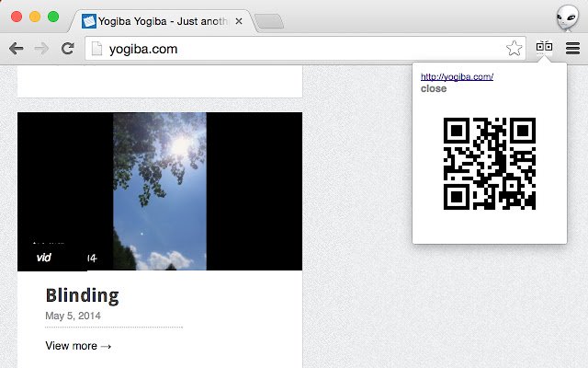This screenshot has height=368, width=588.
Task: Close the Yogiba Yogiba tab
Action: pyautogui.click(x=239, y=21)
